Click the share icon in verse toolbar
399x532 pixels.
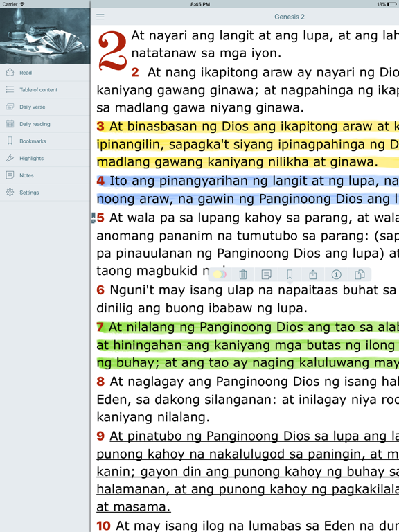coord(313,274)
